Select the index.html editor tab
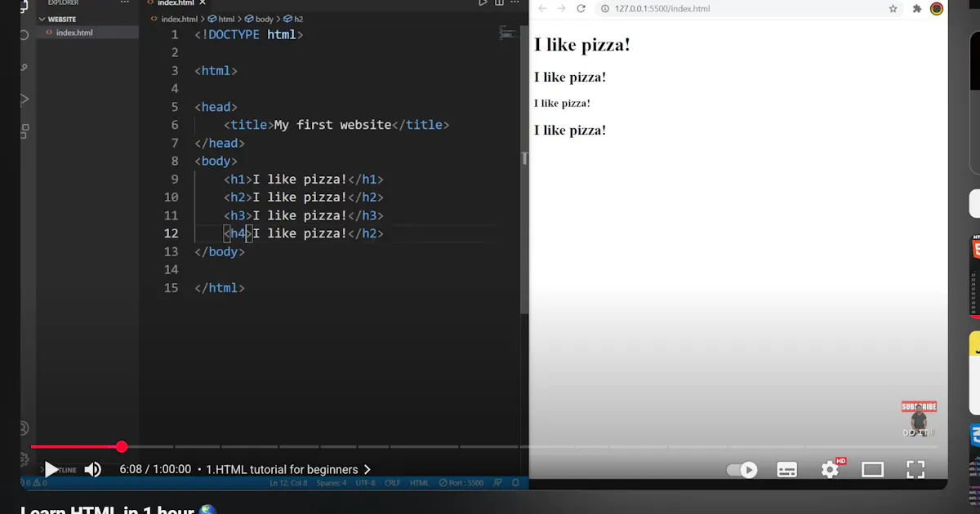 click(176, 3)
